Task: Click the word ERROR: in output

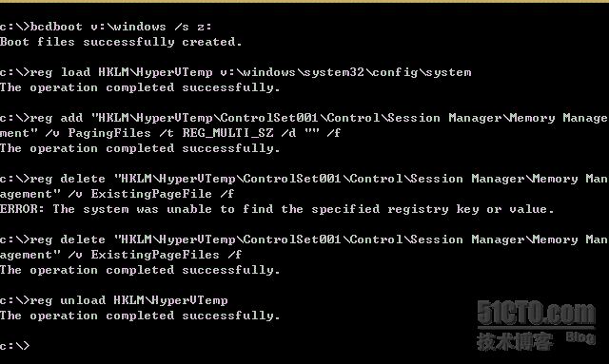Action: [x=22, y=209]
